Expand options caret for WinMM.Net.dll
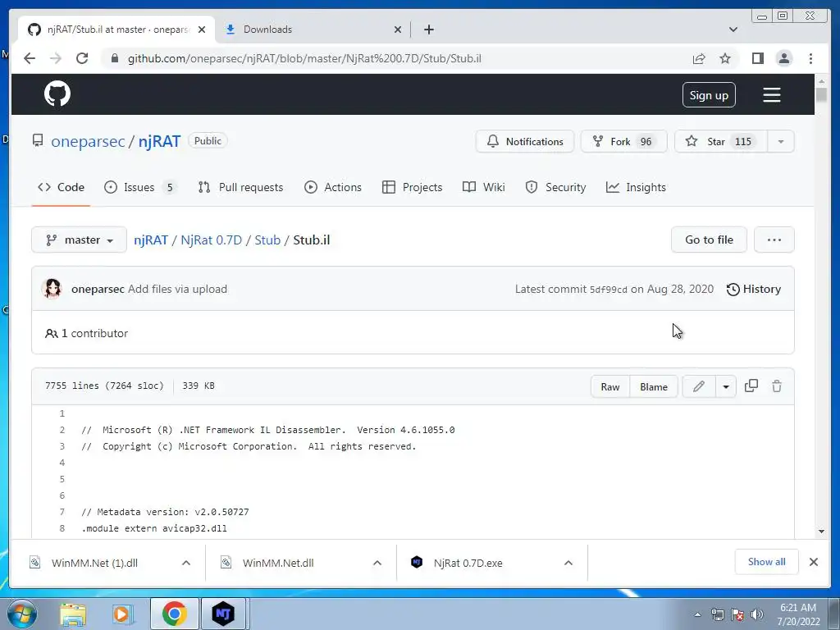Screen dimensions: 840x630 coord(377,563)
